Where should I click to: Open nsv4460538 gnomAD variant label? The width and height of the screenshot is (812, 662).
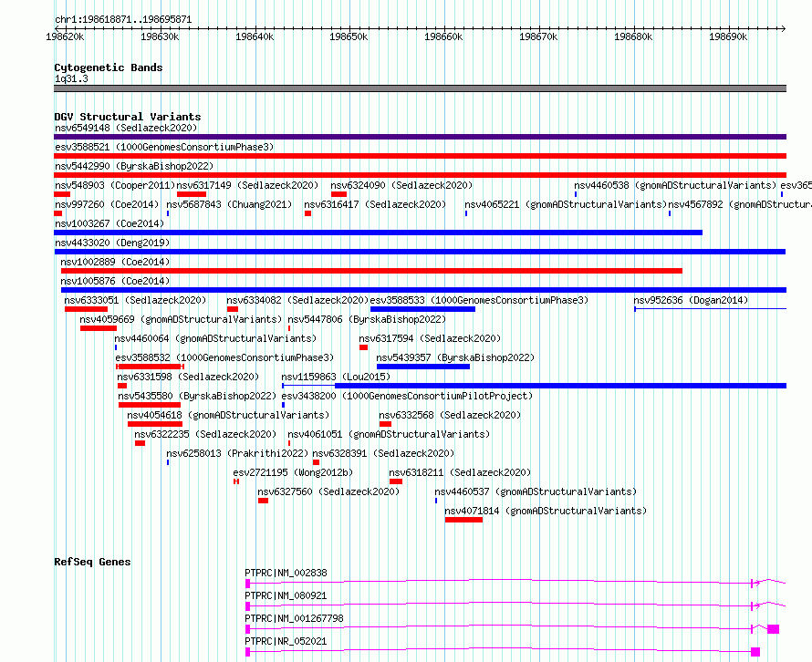(x=675, y=185)
